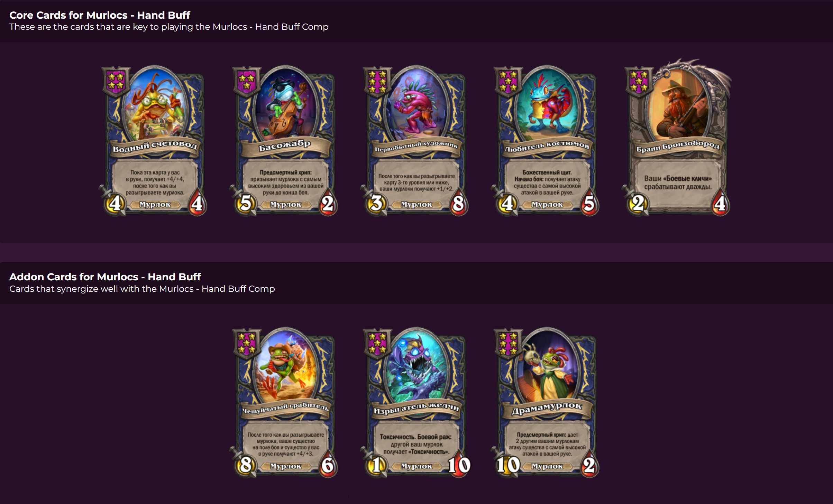Open the Изрыгатель желчи card
The height and width of the screenshot is (504, 833).
pos(416,403)
